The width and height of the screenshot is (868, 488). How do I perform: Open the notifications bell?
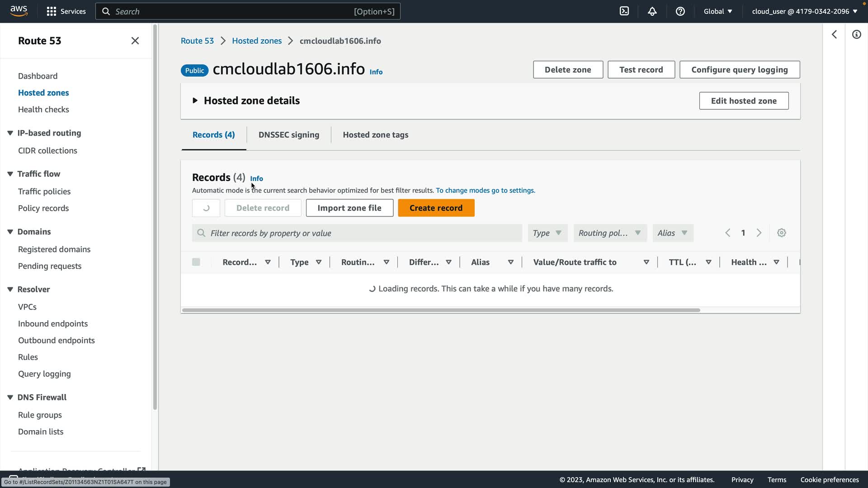(x=652, y=11)
